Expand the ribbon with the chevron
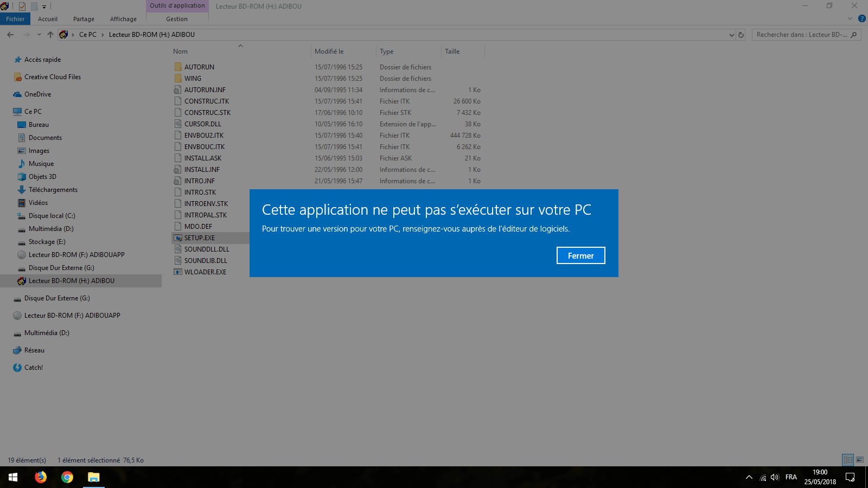Image resolution: width=868 pixels, height=488 pixels. click(850, 18)
